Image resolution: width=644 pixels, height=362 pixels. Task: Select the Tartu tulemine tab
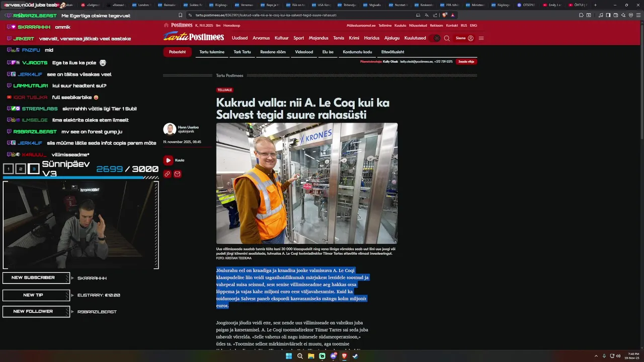coord(212,52)
